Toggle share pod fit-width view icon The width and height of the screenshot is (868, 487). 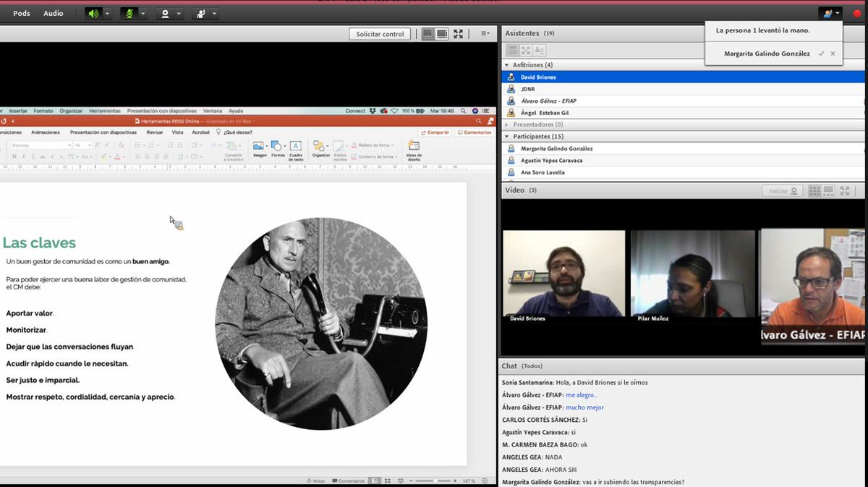pos(428,34)
